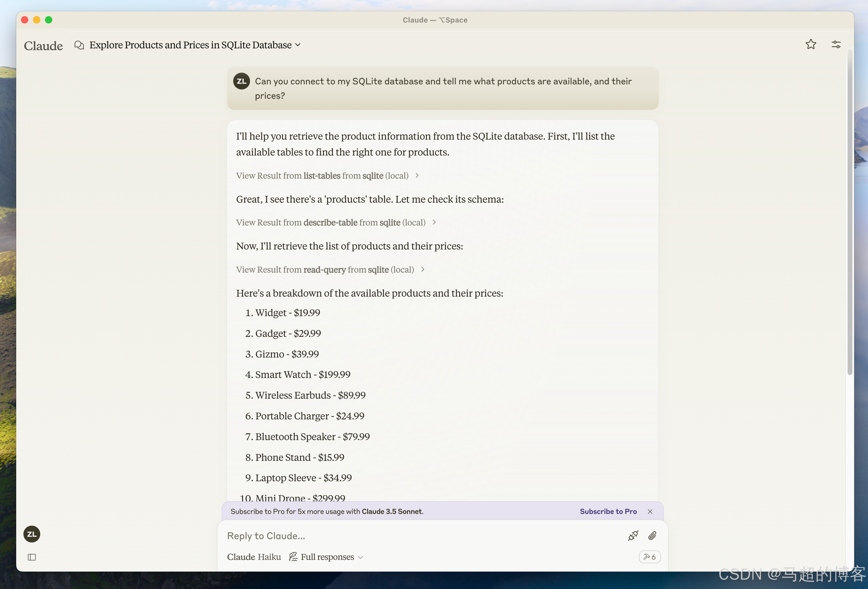The height and width of the screenshot is (589, 868).
Task: Click the Subscribe to Pro link
Action: 608,511
